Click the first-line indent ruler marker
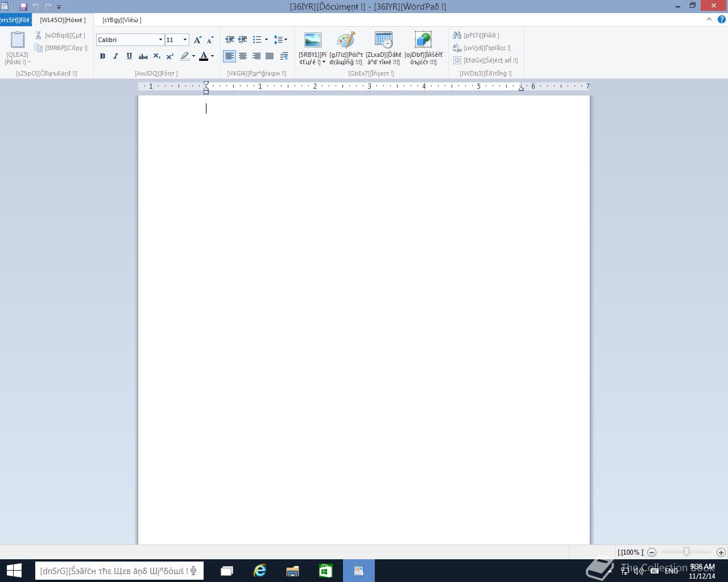 (x=206, y=84)
